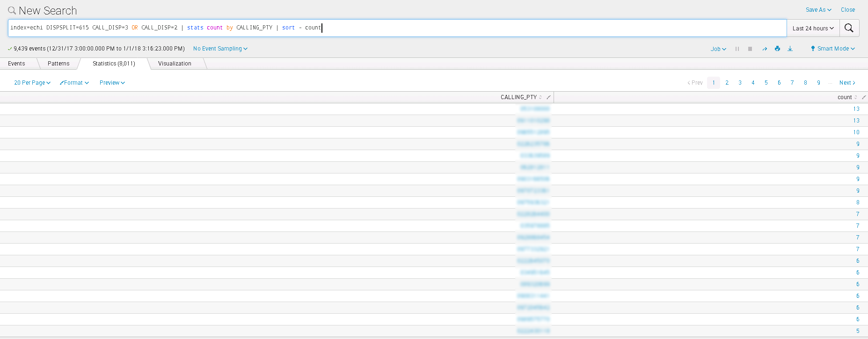Expand the 20 Per Page dropdown

coord(32,83)
